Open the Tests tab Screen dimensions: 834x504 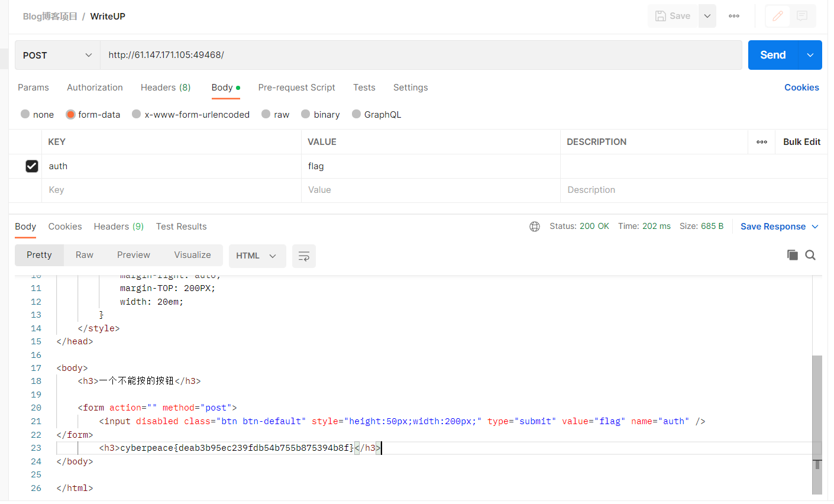[x=364, y=88]
